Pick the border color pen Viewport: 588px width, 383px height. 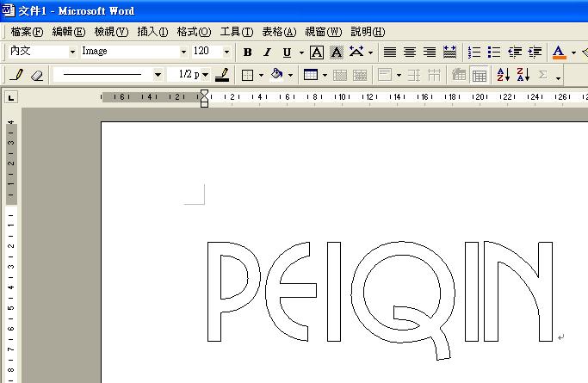[222, 75]
